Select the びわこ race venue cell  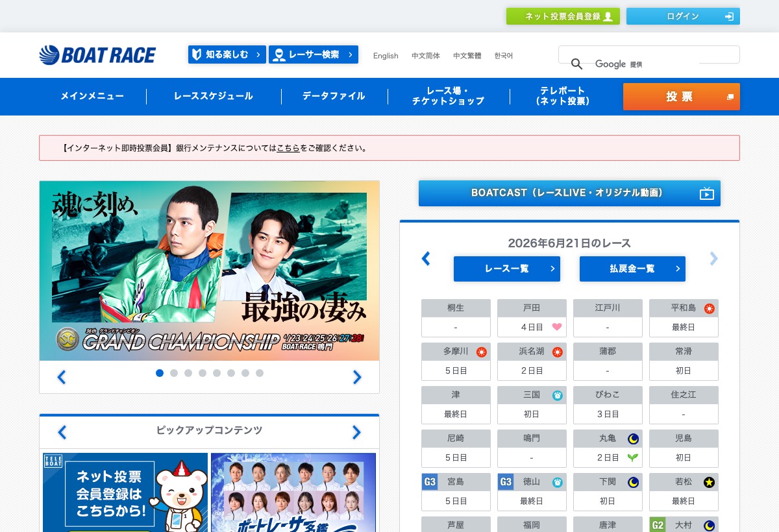608,405
